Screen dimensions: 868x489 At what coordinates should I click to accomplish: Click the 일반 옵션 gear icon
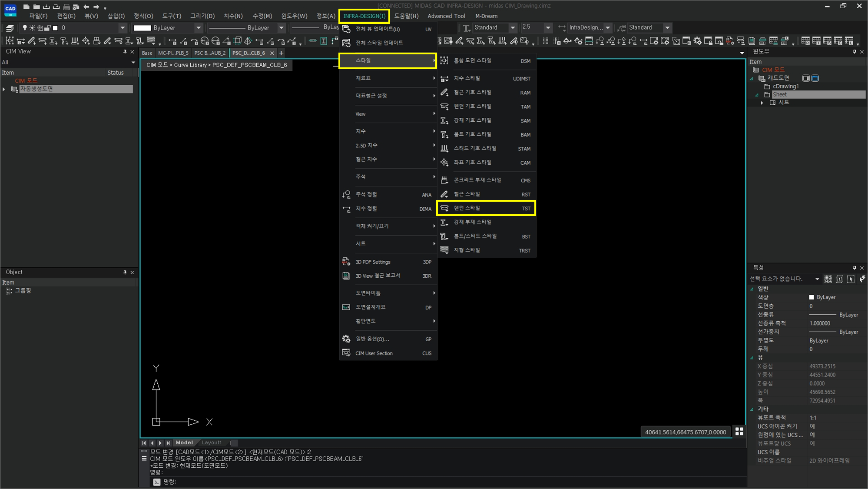pyautogui.click(x=346, y=339)
